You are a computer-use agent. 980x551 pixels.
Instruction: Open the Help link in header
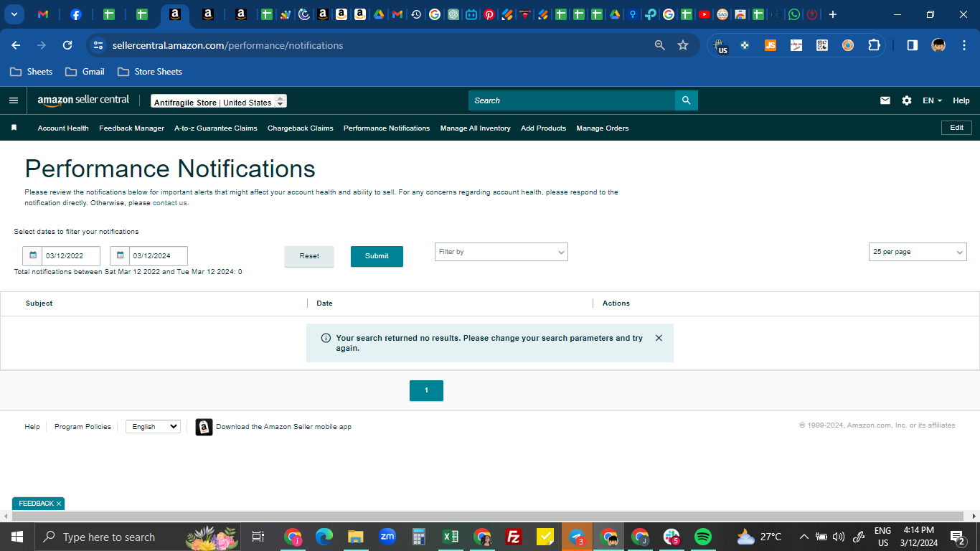click(961, 100)
